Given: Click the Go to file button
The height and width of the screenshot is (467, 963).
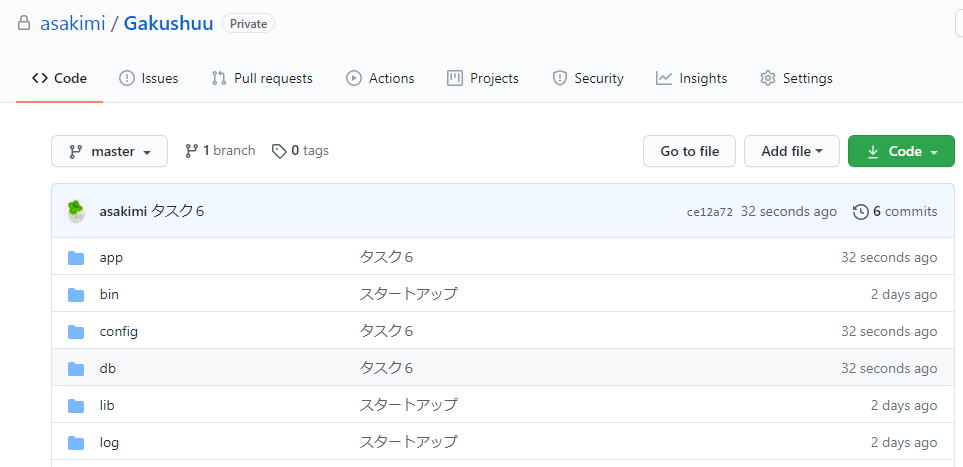Looking at the screenshot, I should pos(689,151).
